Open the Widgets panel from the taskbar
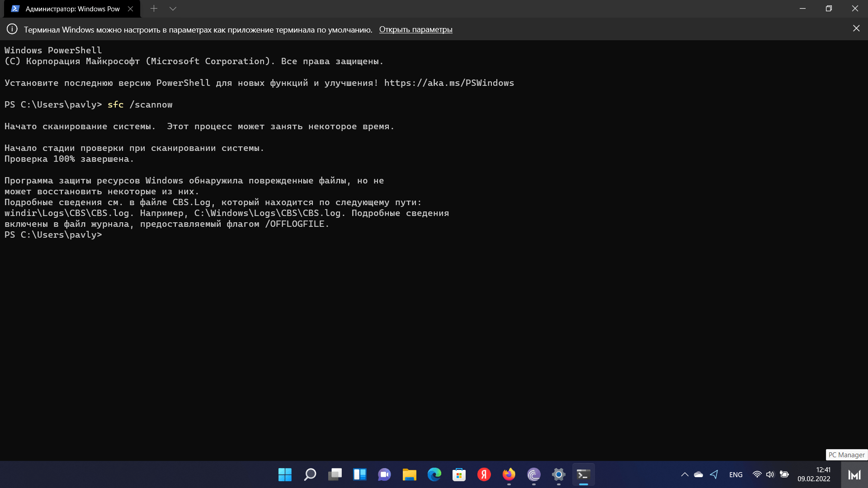This screenshot has height=488, width=868. [x=359, y=474]
